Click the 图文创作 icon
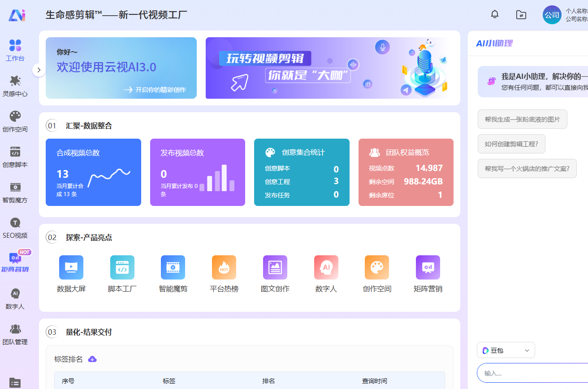The image size is (588, 389). 275,267
